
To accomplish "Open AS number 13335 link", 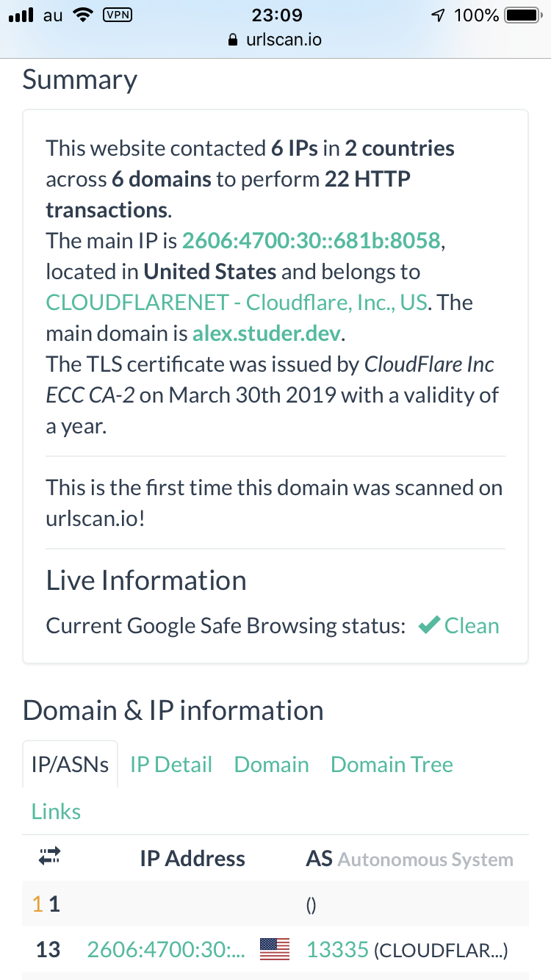I will 337,950.
